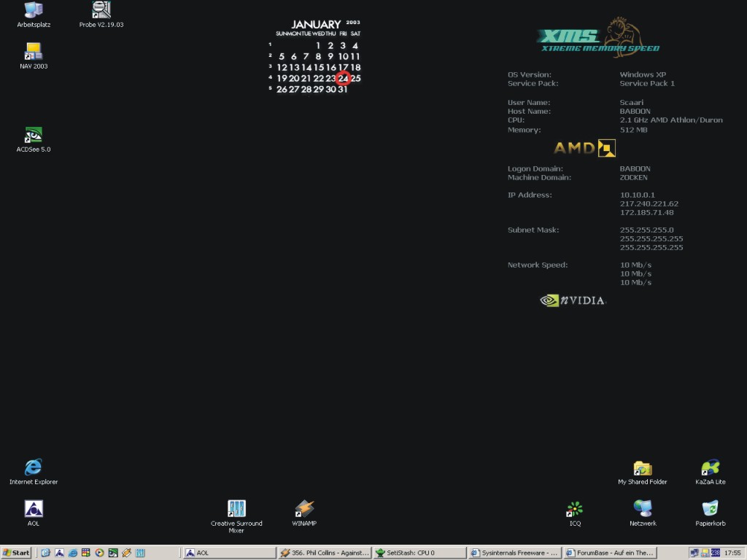This screenshot has height=560, width=747.
Task: Launch Winamp from quick launch bar
Action: coord(126,553)
